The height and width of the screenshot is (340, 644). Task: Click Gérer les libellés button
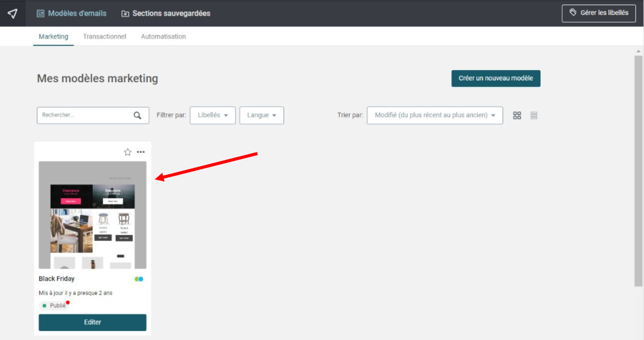599,13
